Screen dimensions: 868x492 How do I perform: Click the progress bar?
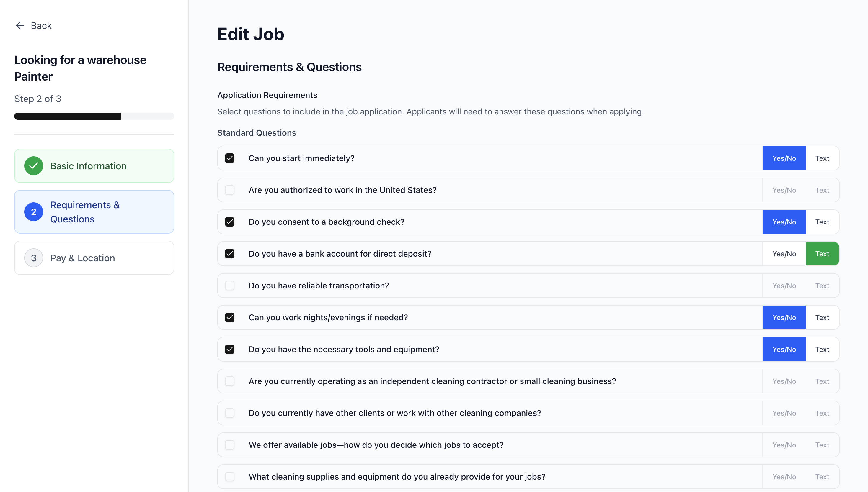click(94, 116)
